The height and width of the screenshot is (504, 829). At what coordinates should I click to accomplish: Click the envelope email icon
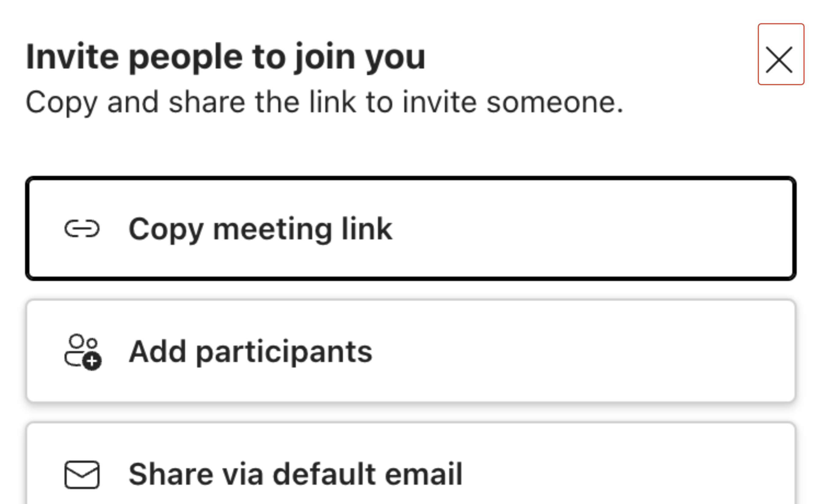pyautogui.click(x=82, y=474)
